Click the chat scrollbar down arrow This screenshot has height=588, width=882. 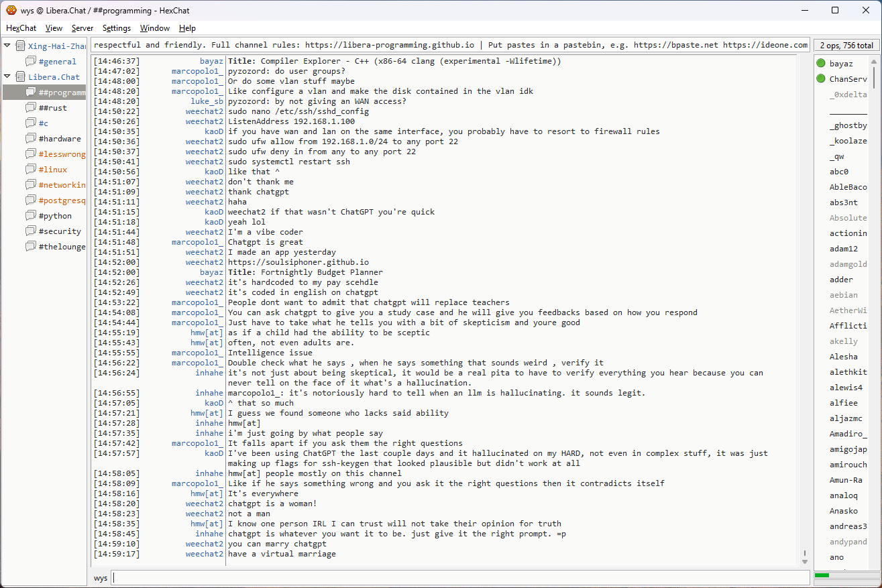805,561
